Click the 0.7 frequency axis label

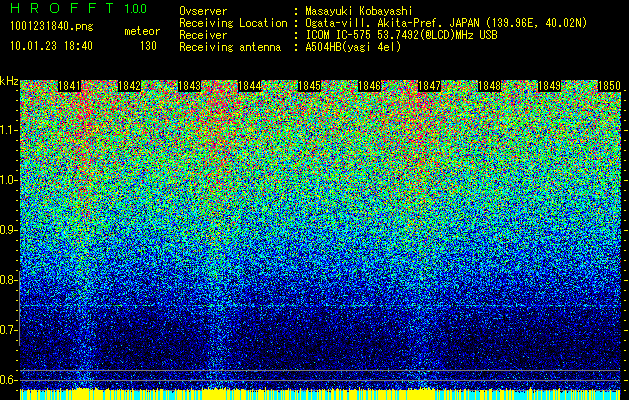[x=9, y=330]
